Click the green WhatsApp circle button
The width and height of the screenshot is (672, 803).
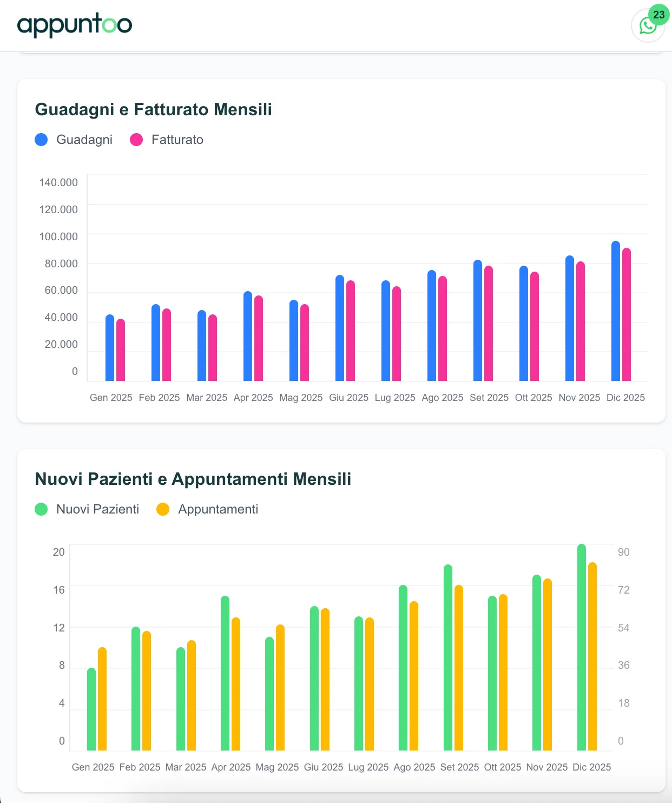[x=648, y=25]
